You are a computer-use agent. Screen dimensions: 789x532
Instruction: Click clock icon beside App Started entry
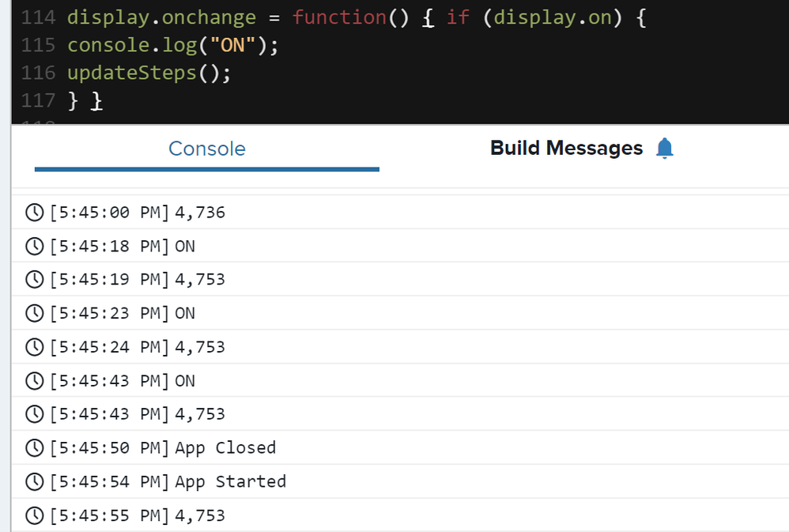coord(35,481)
